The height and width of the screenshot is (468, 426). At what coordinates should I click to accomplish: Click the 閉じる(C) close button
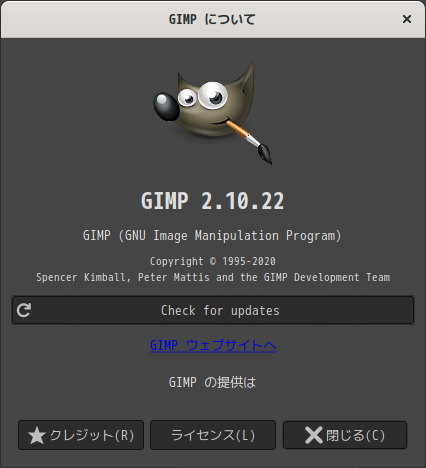345,435
